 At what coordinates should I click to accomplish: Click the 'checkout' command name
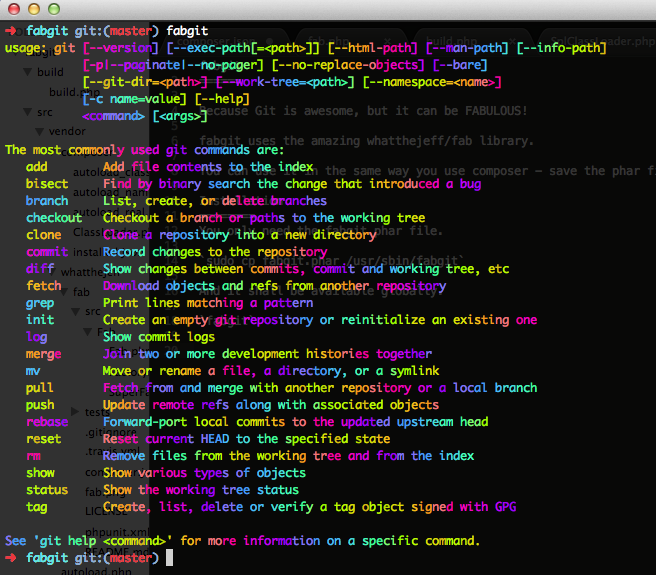54,218
